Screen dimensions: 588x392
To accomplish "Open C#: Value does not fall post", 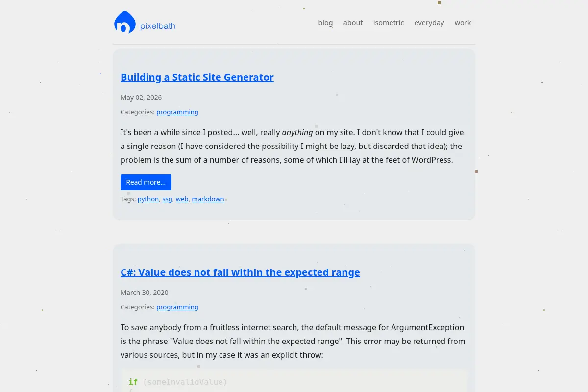I will [x=240, y=272].
